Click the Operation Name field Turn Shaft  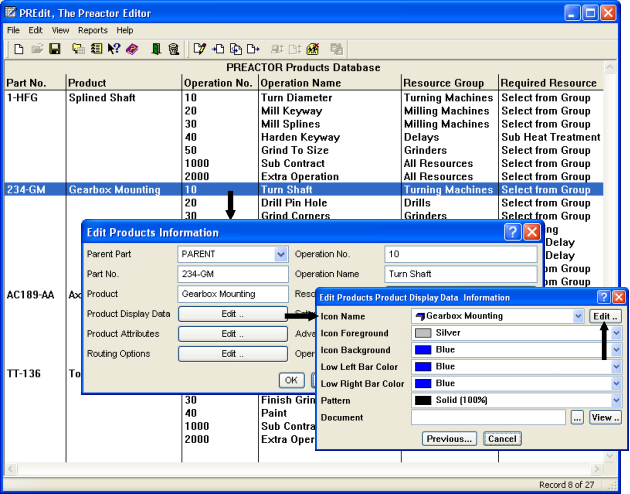(461, 274)
